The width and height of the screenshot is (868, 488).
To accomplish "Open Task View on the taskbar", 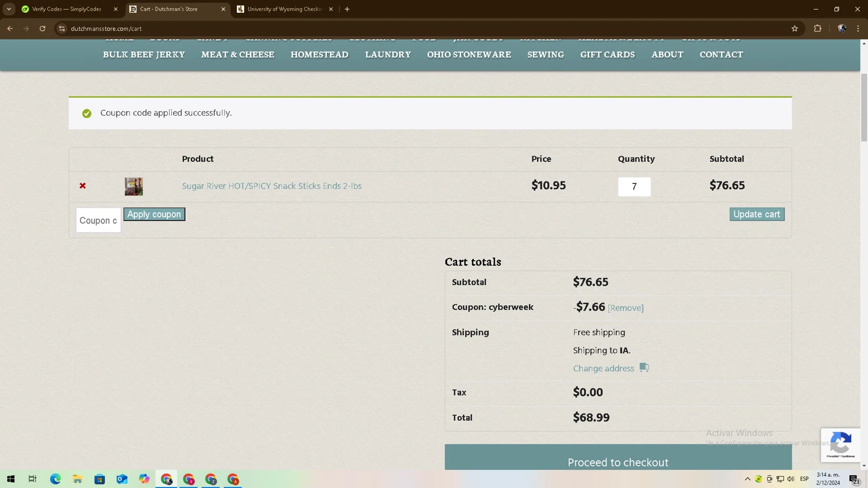I will tap(32, 479).
